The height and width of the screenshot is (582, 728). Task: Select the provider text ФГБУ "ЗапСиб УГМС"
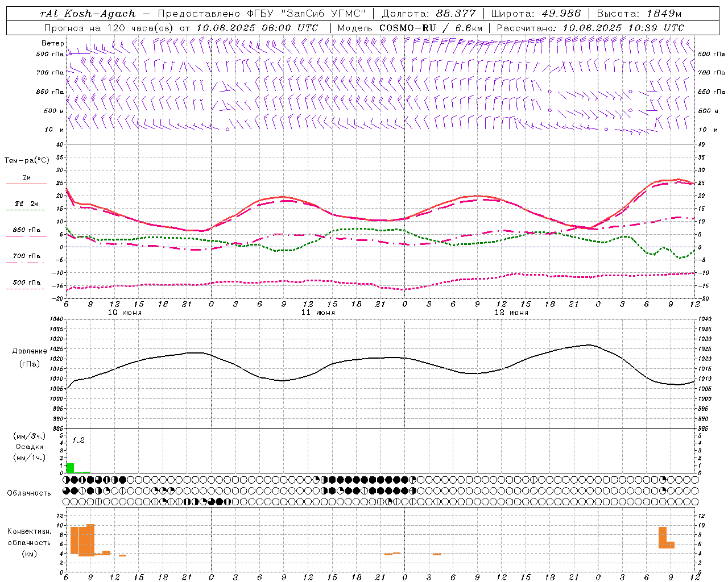pos(306,14)
